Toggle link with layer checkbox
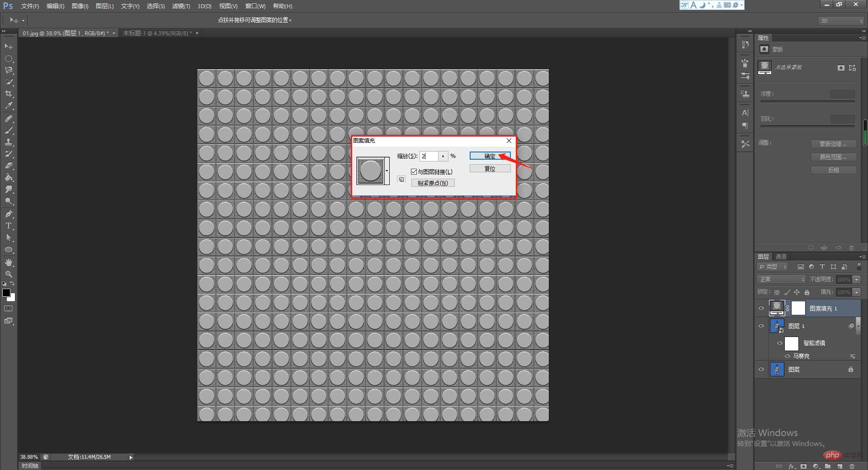 (x=414, y=172)
